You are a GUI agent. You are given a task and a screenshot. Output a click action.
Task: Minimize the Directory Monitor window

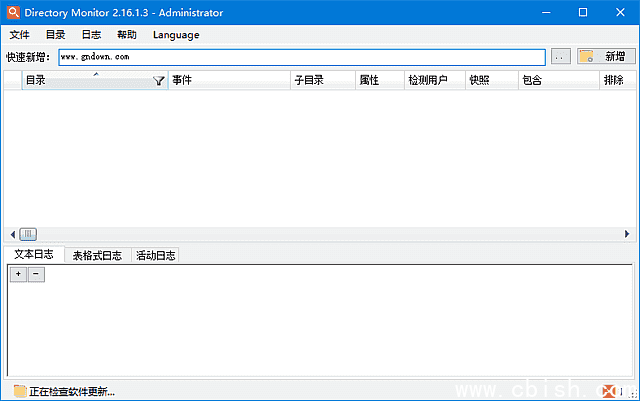pos(546,13)
